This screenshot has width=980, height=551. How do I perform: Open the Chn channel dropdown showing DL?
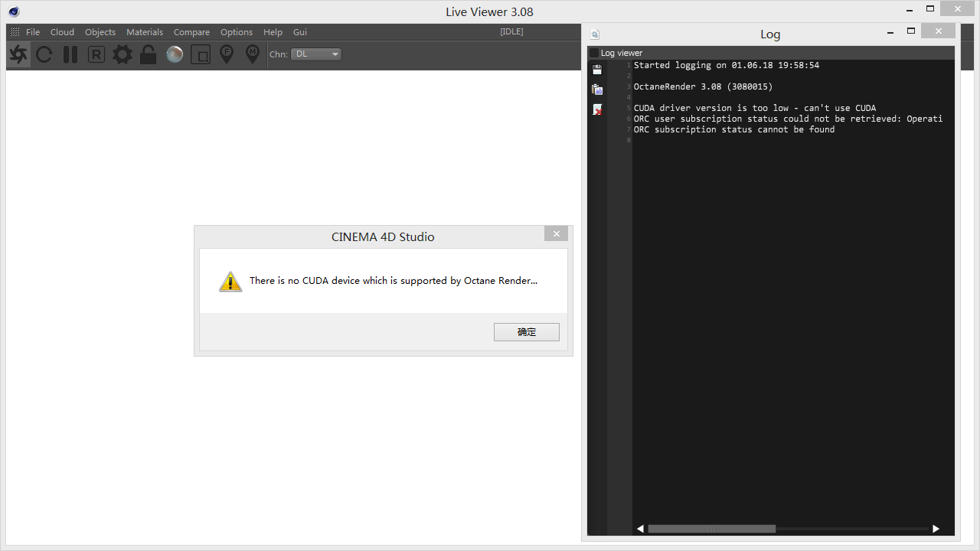pyautogui.click(x=316, y=54)
